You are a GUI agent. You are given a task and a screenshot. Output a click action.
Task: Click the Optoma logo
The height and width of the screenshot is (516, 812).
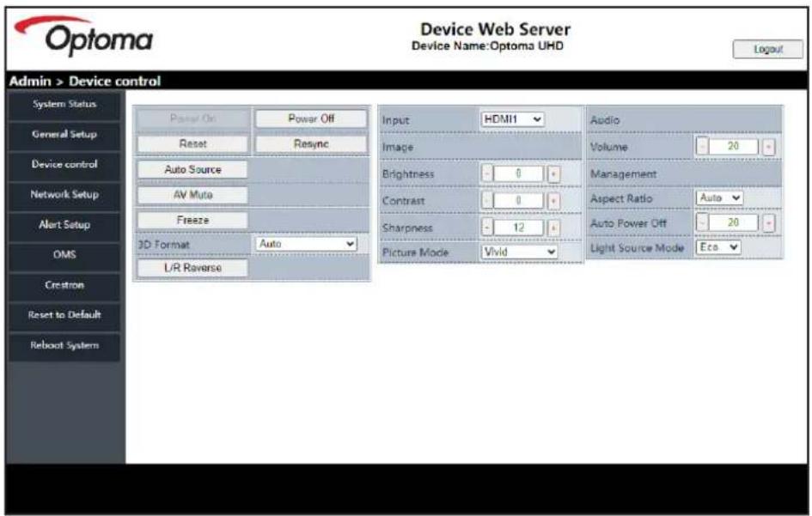(x=82, y=35)
